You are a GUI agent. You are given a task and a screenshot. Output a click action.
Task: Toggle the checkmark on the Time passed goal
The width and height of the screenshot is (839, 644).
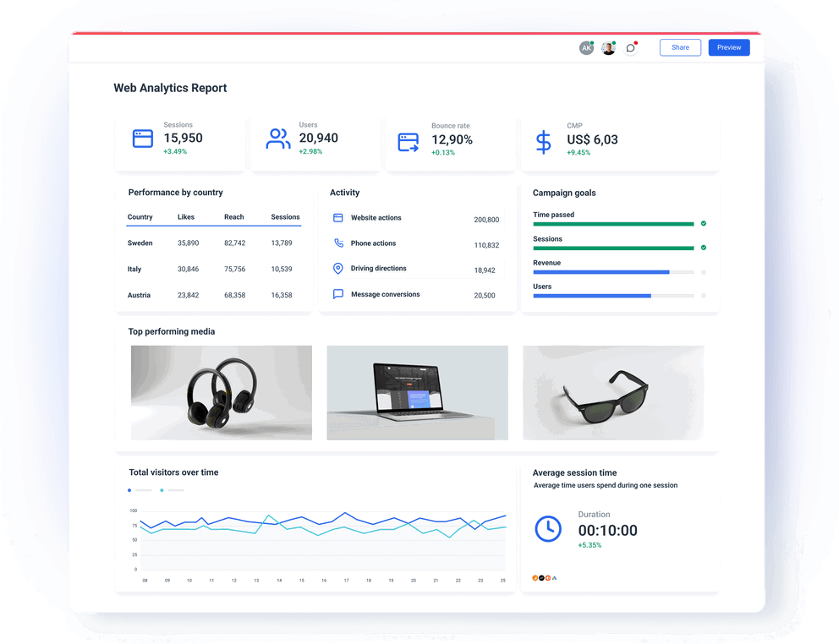702,224
